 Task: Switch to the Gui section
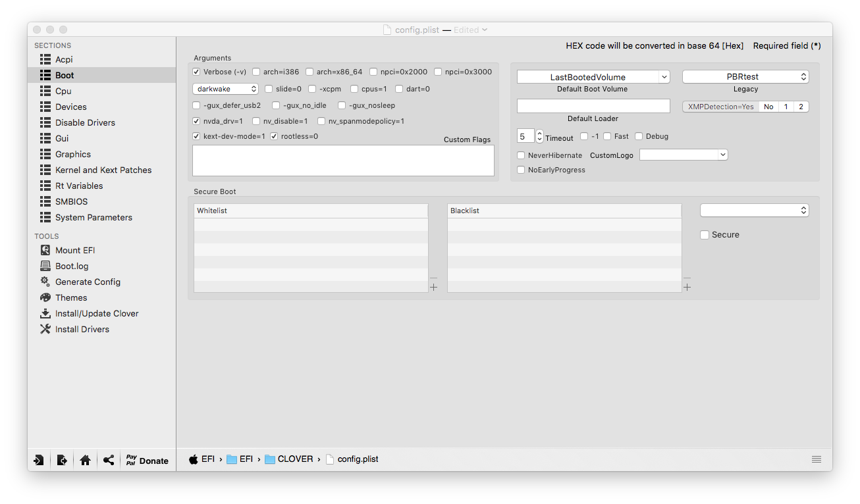click(101, 138)
